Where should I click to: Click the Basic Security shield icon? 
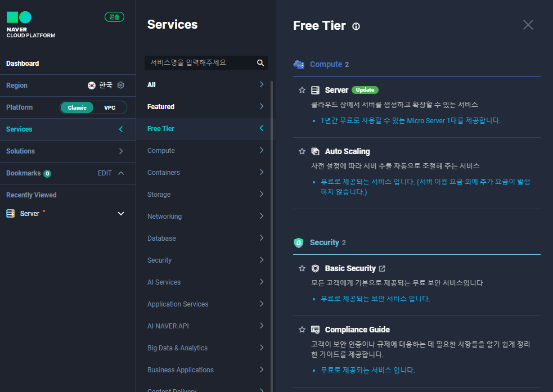(315, 269)
